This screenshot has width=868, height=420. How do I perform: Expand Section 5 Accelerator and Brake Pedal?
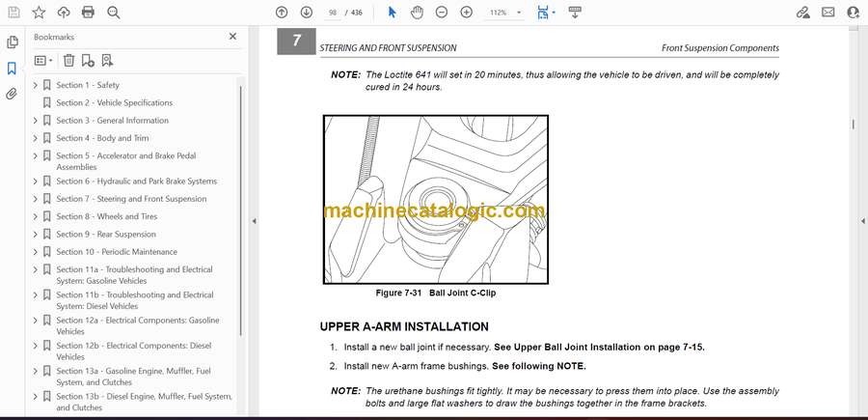36,155
